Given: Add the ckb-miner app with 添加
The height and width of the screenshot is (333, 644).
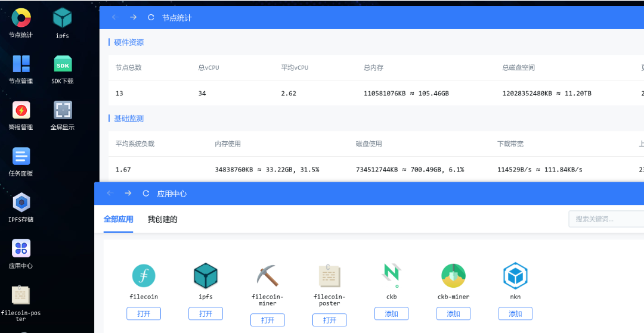Looking at the screenshot, I should 453,314.
